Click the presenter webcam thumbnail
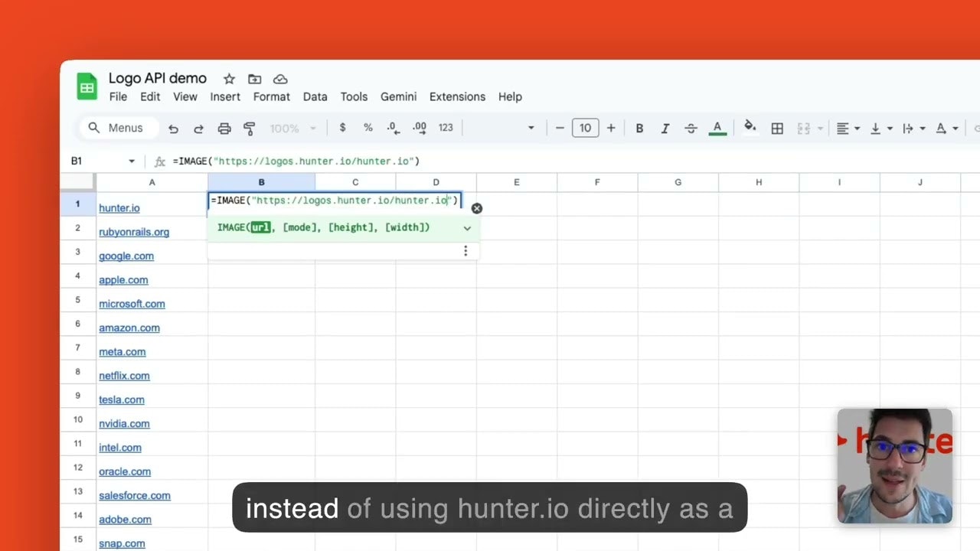 895,466
